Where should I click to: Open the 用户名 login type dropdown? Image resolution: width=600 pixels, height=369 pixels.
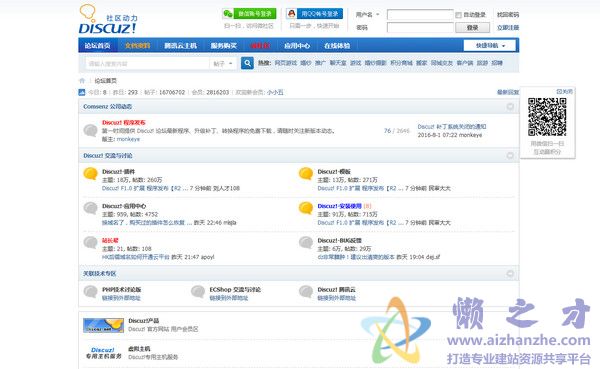[367, 15]
